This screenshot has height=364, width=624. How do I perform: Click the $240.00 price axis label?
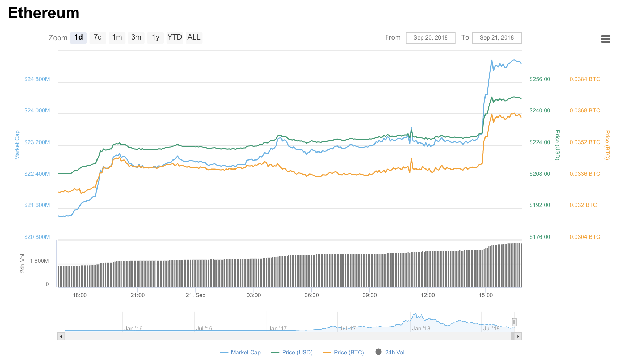[x=540, y=111]
